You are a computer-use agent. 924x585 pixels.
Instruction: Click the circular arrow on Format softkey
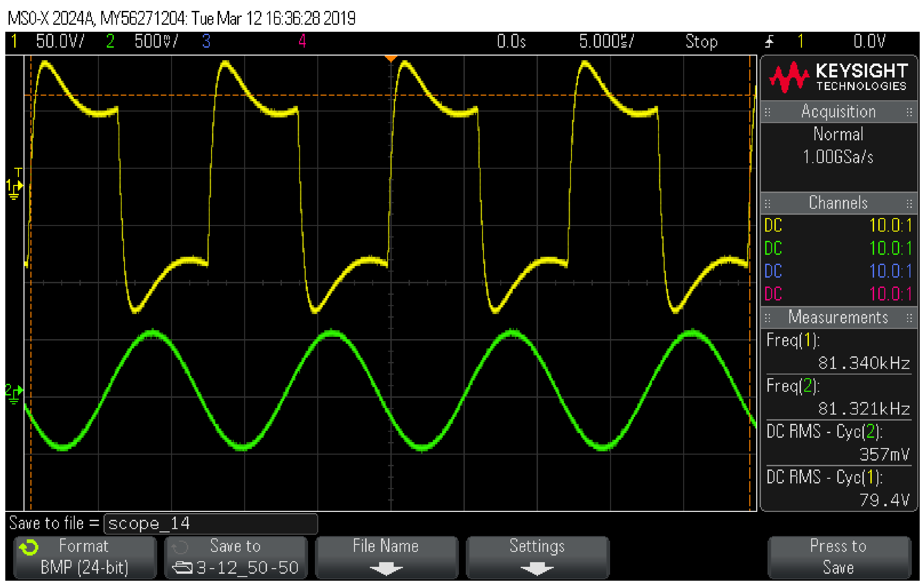pyautogui.click(x=29, y=548)
